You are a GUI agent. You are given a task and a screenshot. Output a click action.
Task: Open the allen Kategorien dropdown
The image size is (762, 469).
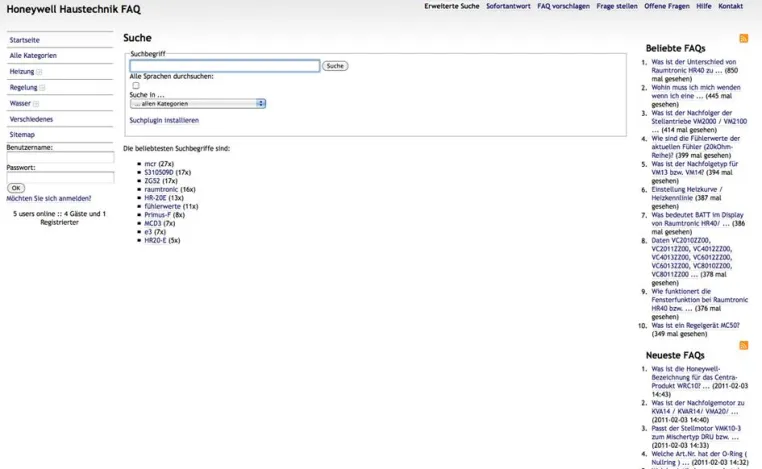[x=198, y=104]
